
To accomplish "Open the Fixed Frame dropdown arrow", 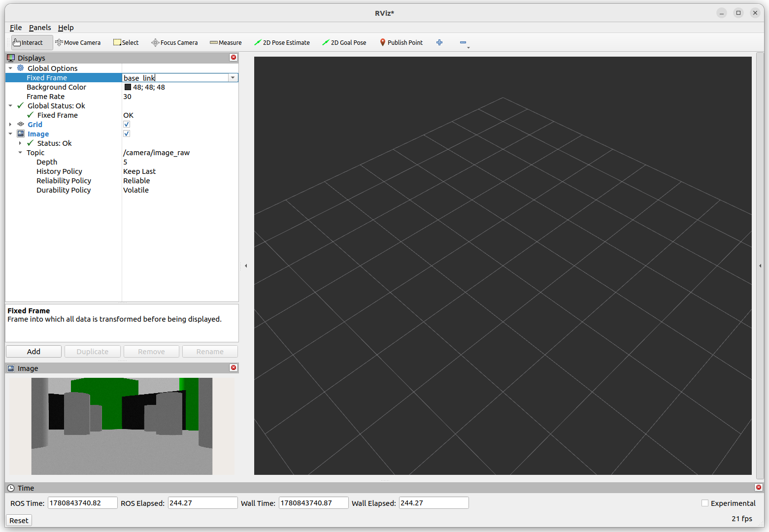I will pyautogui.click(x=233, y=77).
